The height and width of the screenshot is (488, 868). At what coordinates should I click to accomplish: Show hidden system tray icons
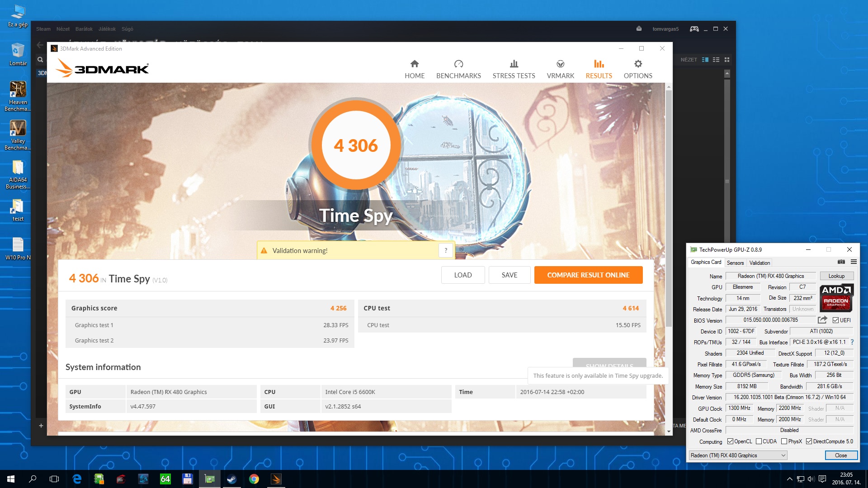tap(789, 479)
